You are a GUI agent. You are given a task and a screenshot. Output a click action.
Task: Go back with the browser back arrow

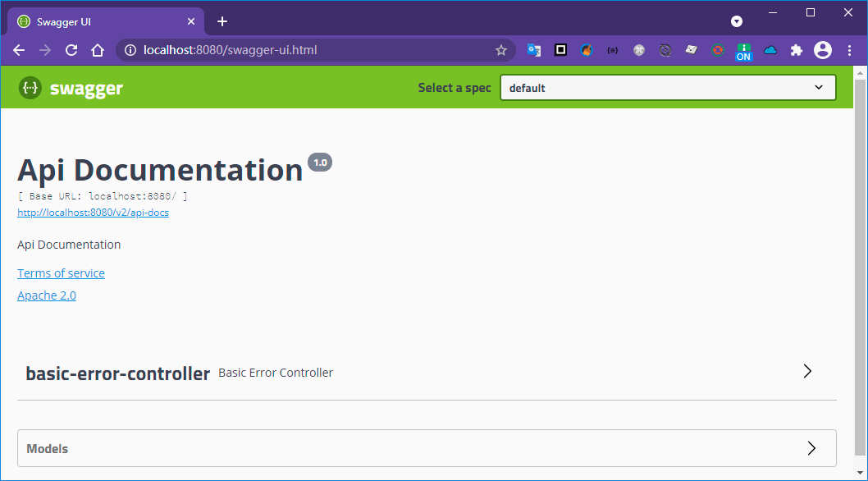(19, 50)
